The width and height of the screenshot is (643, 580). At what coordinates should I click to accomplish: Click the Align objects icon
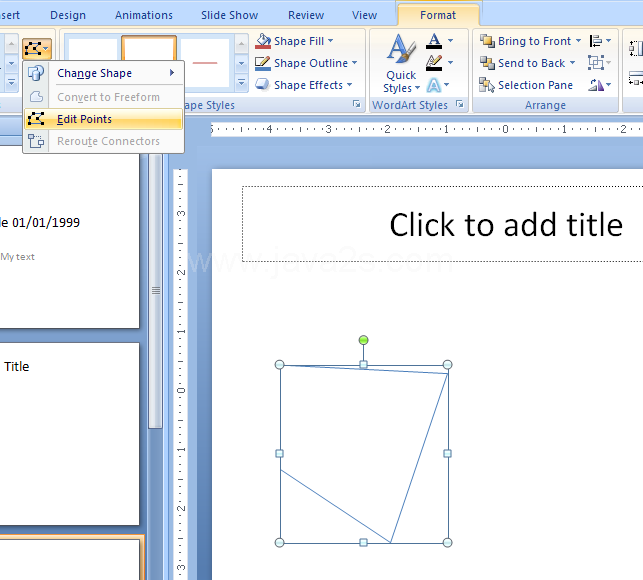tap(596, 41)
